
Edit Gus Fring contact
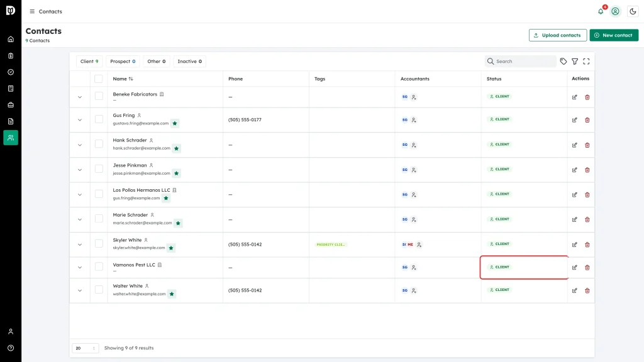[x=575, y=120]
